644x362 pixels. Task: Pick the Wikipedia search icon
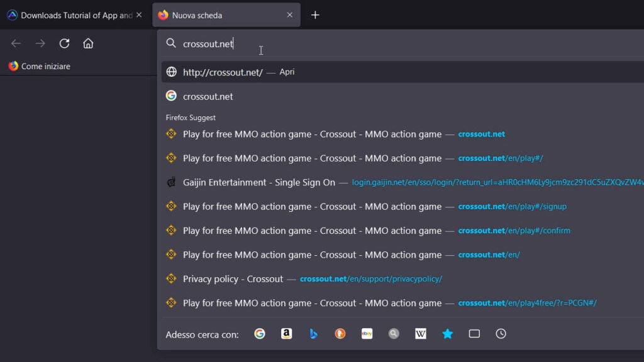point(421,334)
